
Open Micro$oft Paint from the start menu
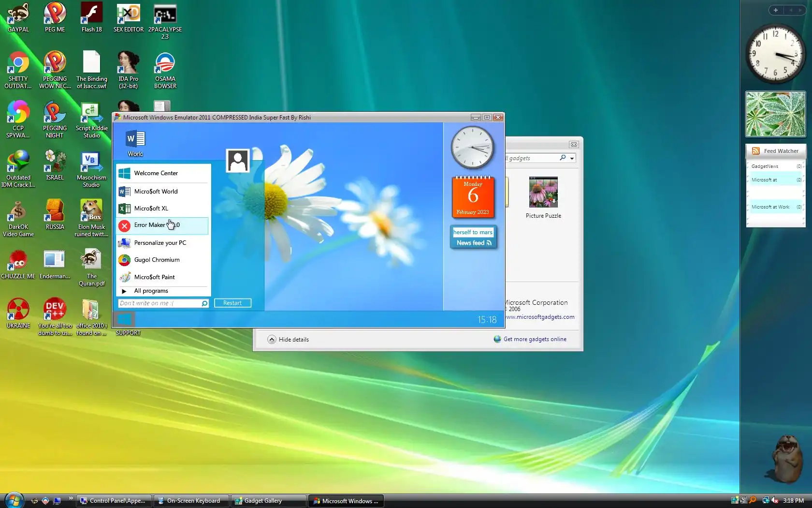point(163,277)
